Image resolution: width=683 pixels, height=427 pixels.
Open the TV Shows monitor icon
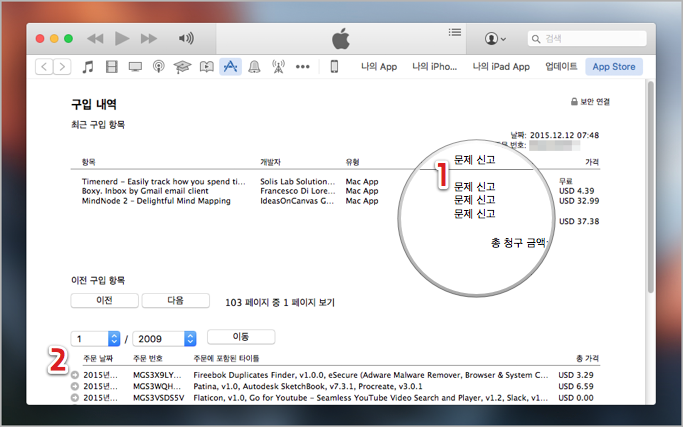pos(135,67)
